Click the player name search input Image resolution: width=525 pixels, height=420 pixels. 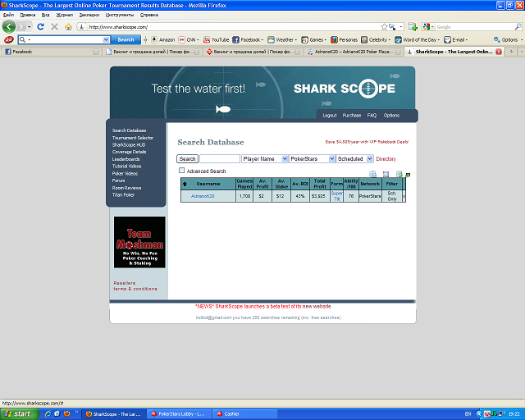tap(220, 159)
